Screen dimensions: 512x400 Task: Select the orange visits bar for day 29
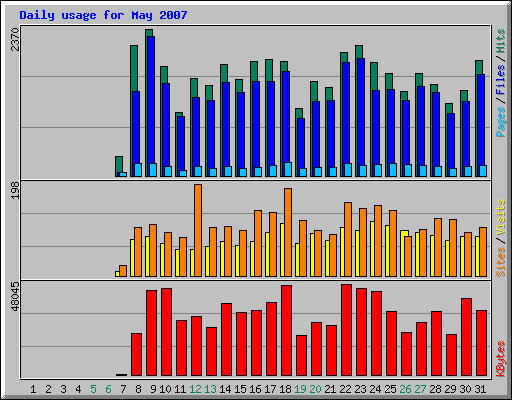(x=453, y=248)
